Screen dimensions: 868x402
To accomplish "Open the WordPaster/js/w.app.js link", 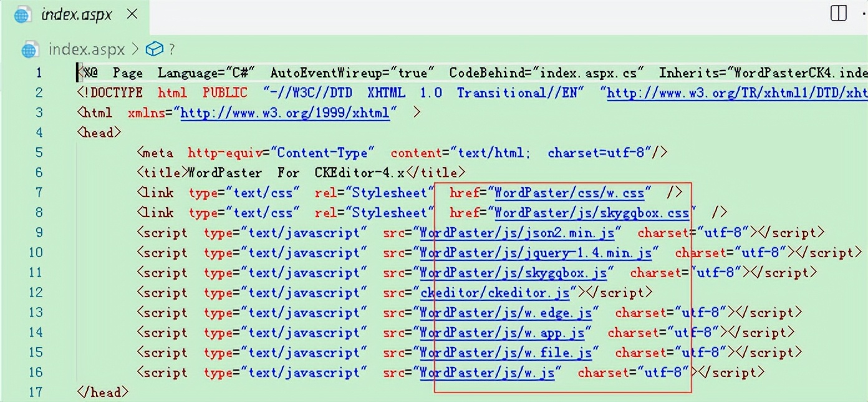I will pyautogui.click(x=502, y=333).
